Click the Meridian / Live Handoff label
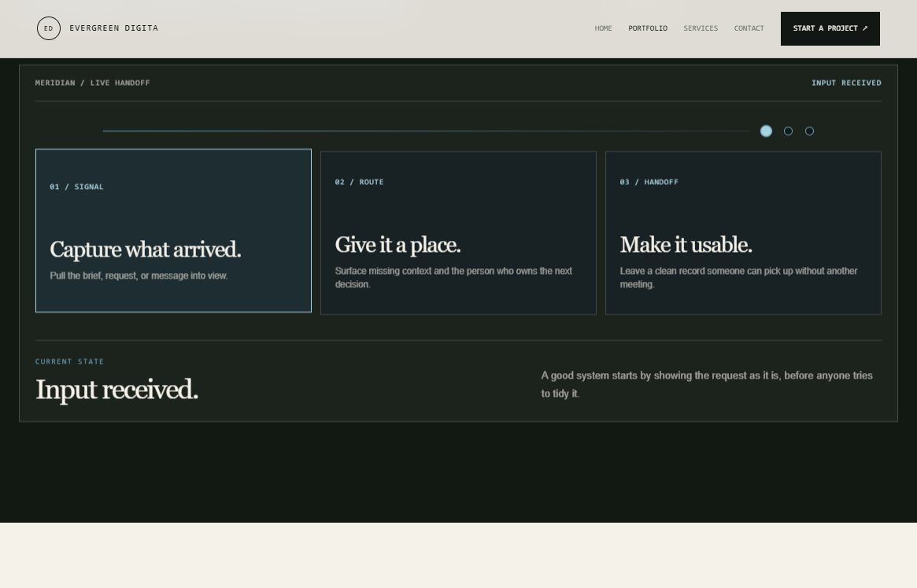 [92, 83]
